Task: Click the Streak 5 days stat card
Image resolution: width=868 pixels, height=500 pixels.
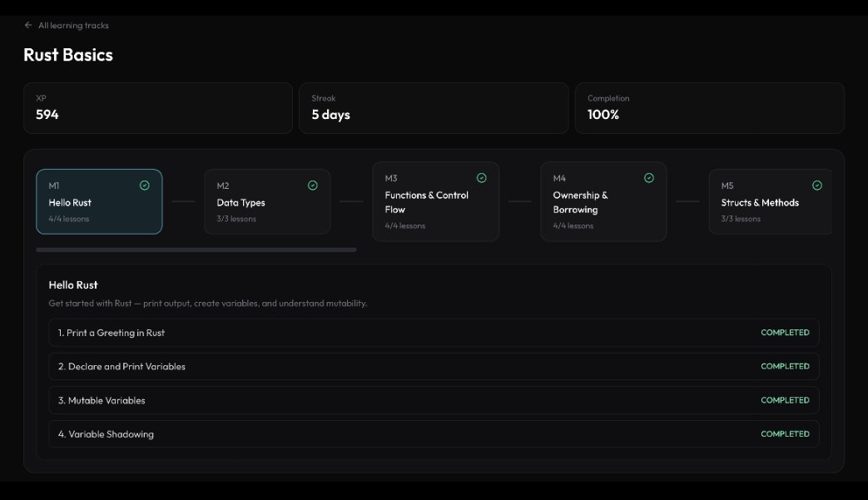Action: click(434, 108)
